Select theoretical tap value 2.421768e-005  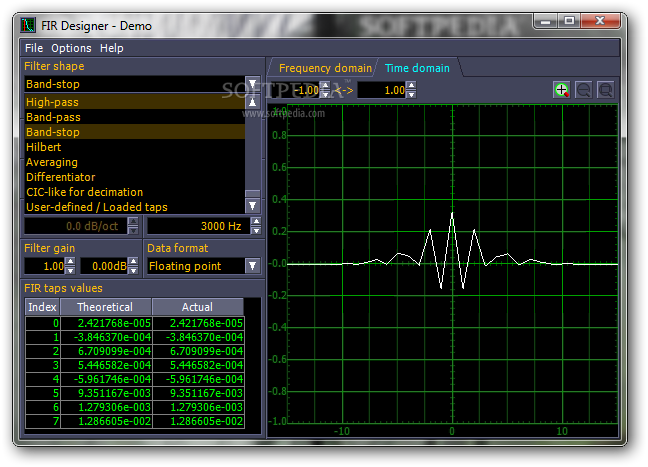point(106,323)
